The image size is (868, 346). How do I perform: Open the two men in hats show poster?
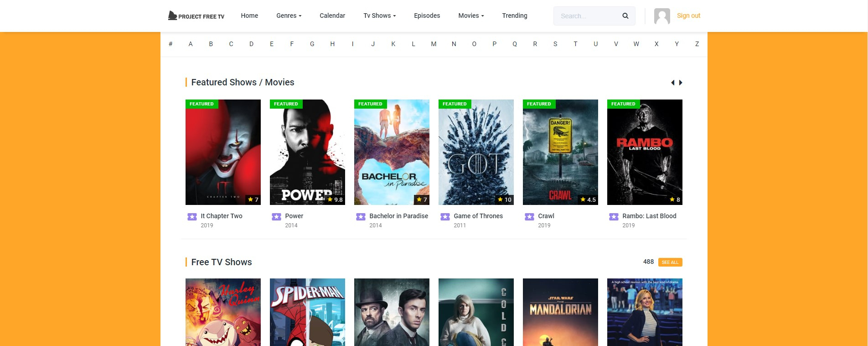(392, 312)
